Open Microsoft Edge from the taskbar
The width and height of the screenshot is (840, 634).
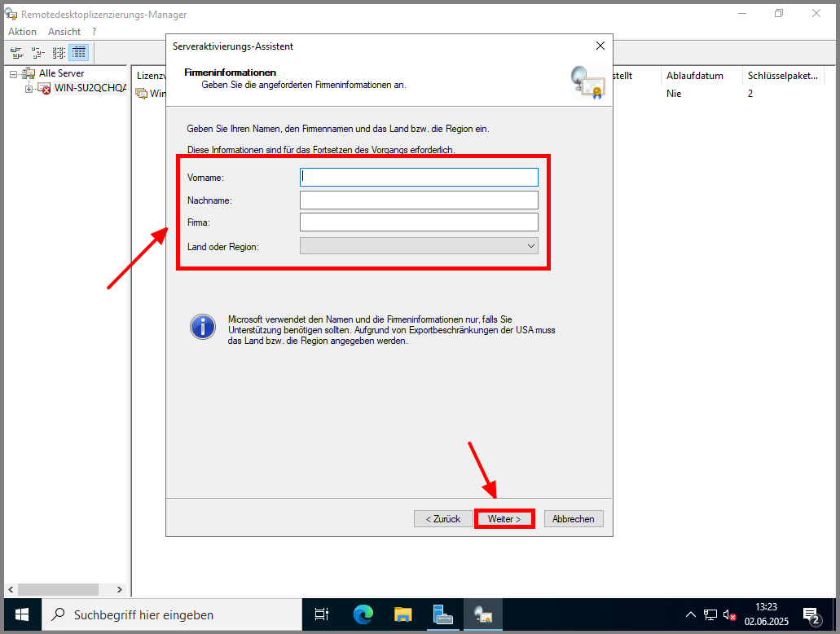tap(363, 614)
